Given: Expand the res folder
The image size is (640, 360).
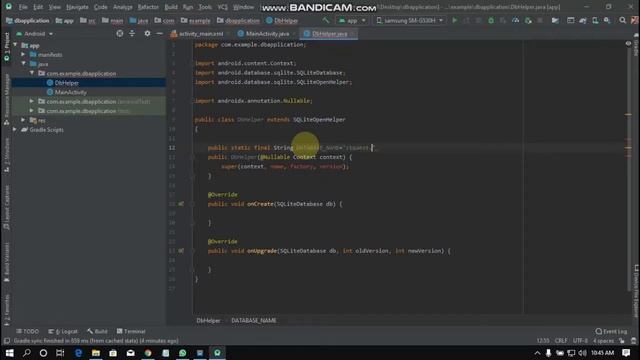Looking at the screenshot, I should point(23,120).
